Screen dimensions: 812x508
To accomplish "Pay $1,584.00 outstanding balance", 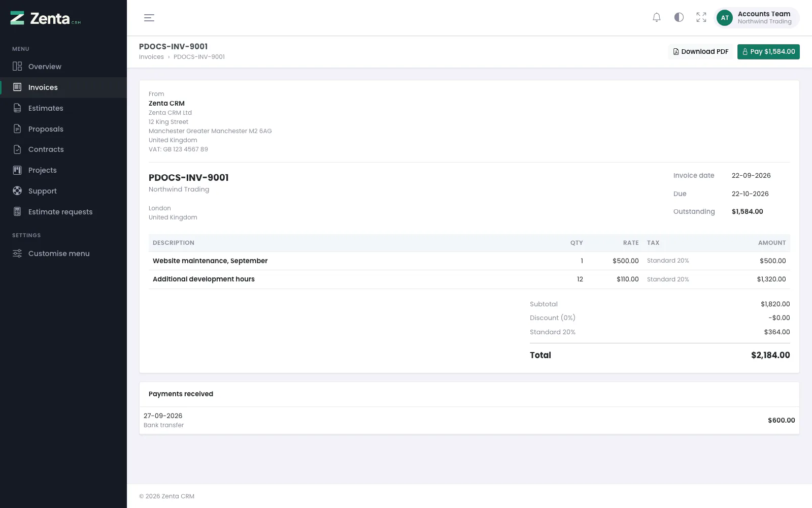I will [x=768, y=52].
